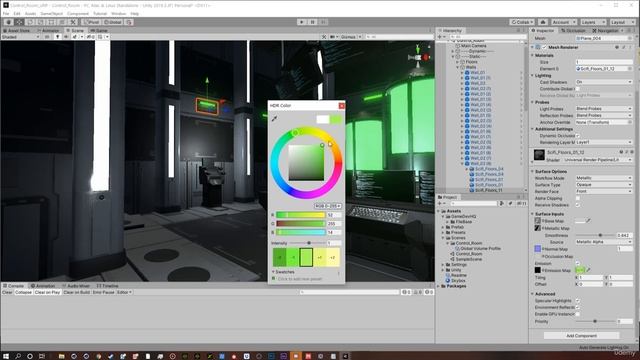The image size is (640, 360).
Task: Click the Pause button
Action: pos(313,22)
